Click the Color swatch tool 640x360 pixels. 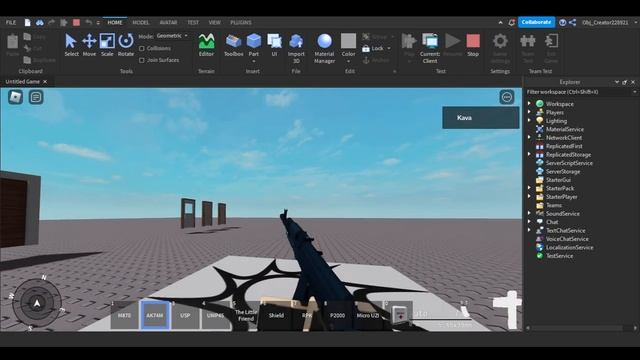click(348, 42)
